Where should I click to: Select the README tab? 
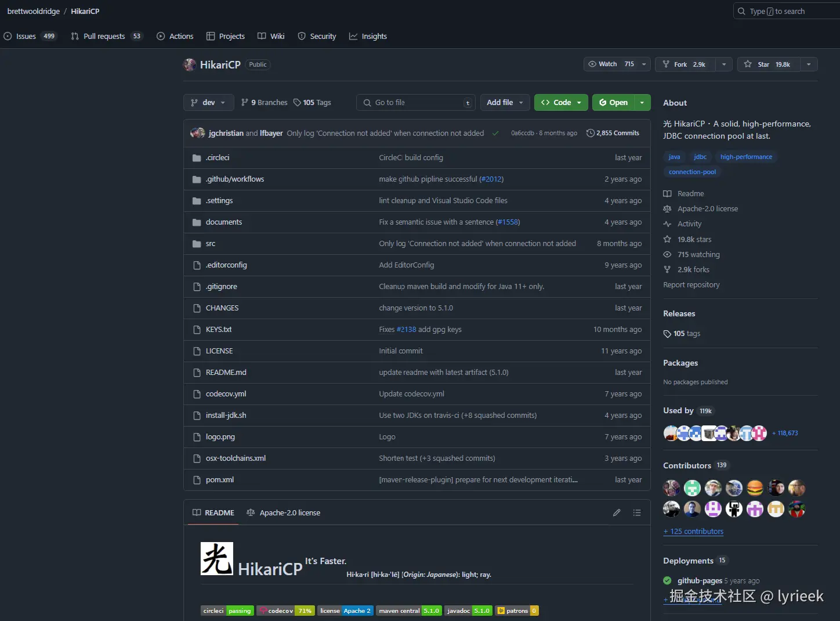click(x=213, y=512)
